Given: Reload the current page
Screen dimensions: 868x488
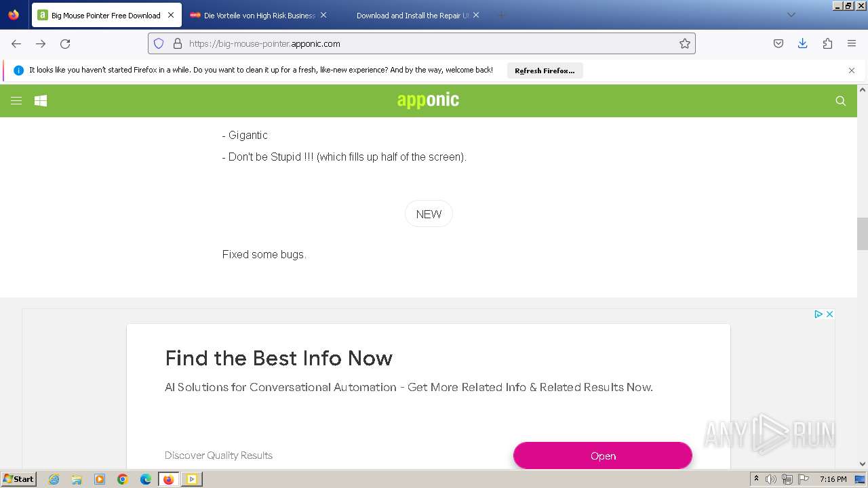Looking at the screenshot, I should 65,43.
